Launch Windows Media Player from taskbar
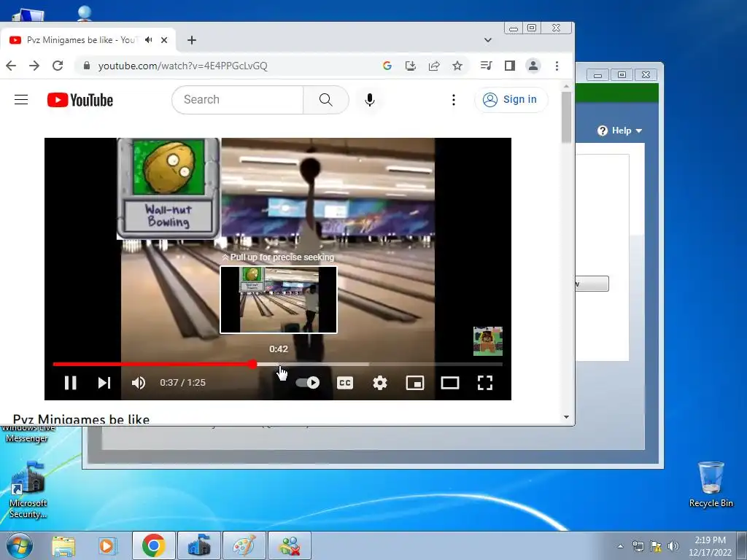747x560 pixels. coord(108,546)
